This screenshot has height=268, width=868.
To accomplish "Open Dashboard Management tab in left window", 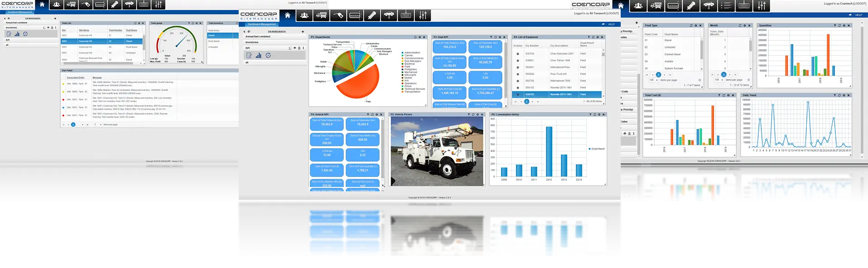I will [20, 12].
